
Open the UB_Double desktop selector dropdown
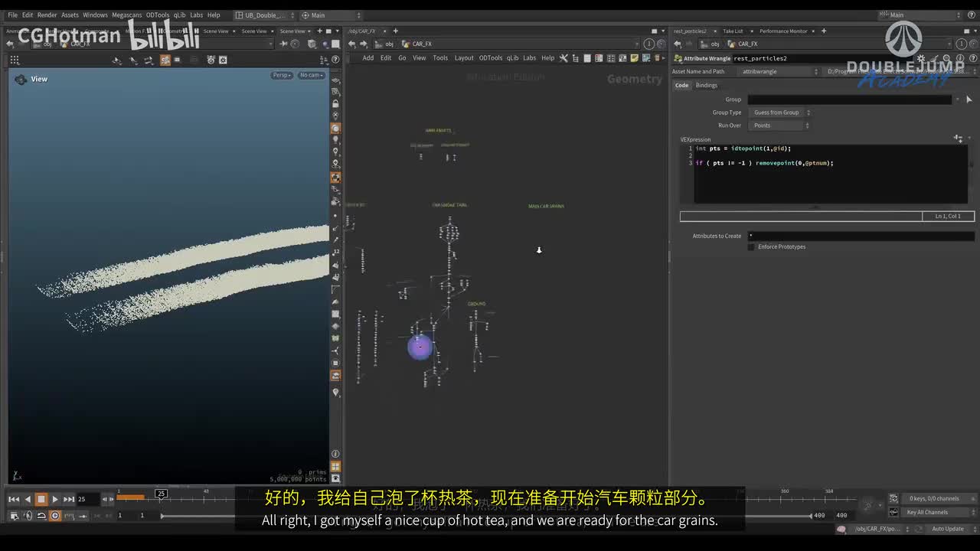click(264, 15)
